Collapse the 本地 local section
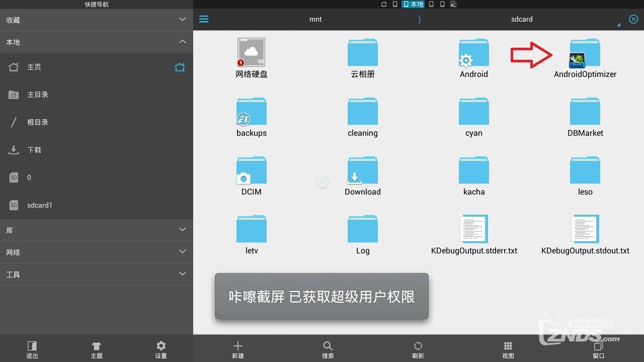The image size is (644, 362). (x=97, y=42)
